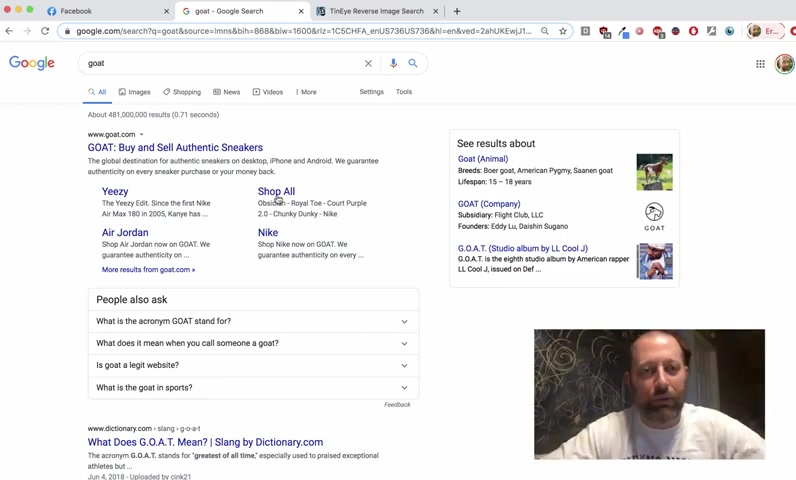
Task: Open the Nike sitelink
Action: [x=268, y=232]
